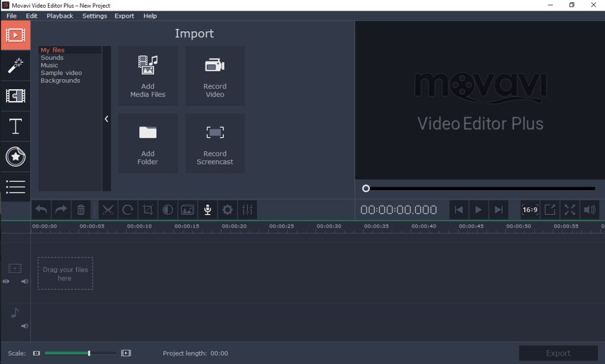Open Color Adjustments in the toolbar
Screen dimensions: 605x364
tap(167, 210)
